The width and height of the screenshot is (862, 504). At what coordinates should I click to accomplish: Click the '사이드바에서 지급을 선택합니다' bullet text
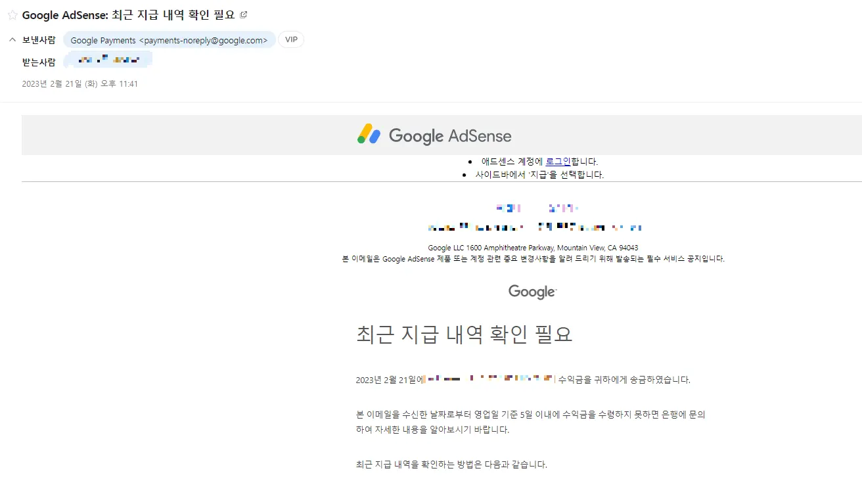coord(539,175)
